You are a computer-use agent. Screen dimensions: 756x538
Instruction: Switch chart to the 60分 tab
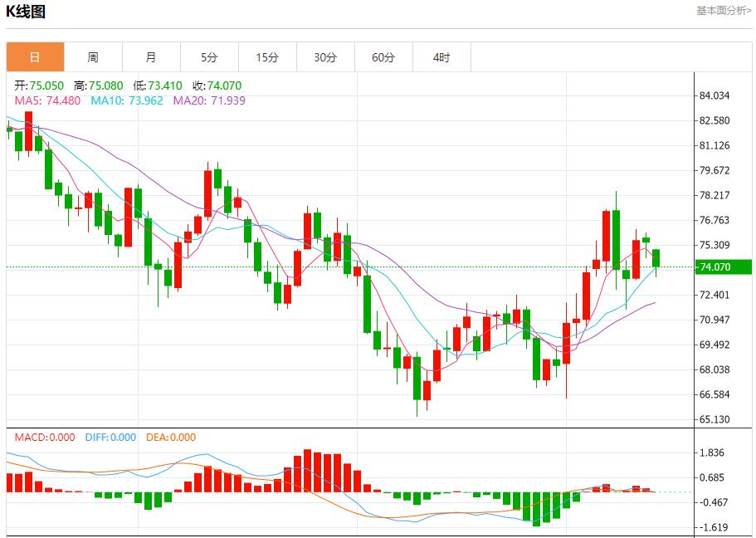pyautogui.click(x=383, y=57)
